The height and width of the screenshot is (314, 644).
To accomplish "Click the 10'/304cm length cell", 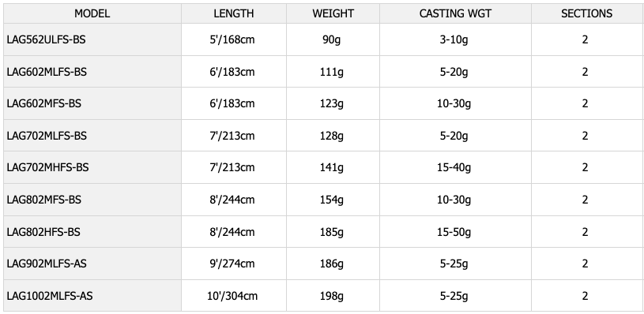I will tap(234, 296).
